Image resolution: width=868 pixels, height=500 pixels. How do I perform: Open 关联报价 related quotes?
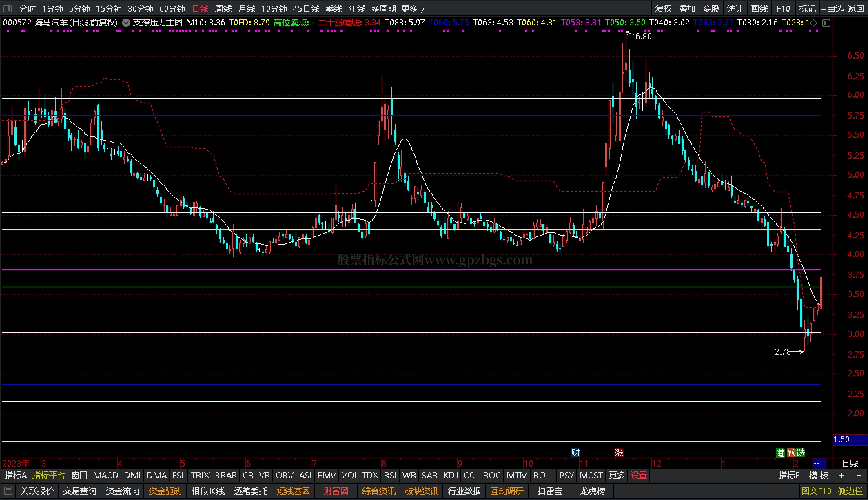pos(37,491)
